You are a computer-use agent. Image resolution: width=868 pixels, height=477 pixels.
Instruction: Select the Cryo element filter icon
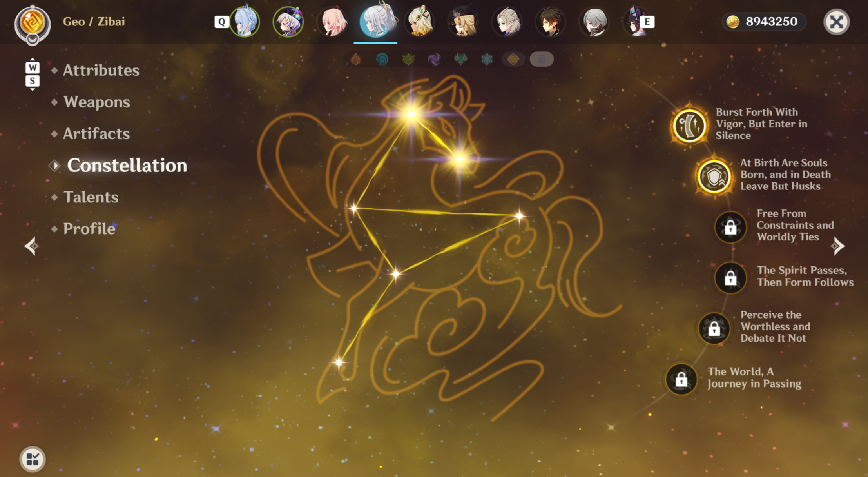coord(487,59)
